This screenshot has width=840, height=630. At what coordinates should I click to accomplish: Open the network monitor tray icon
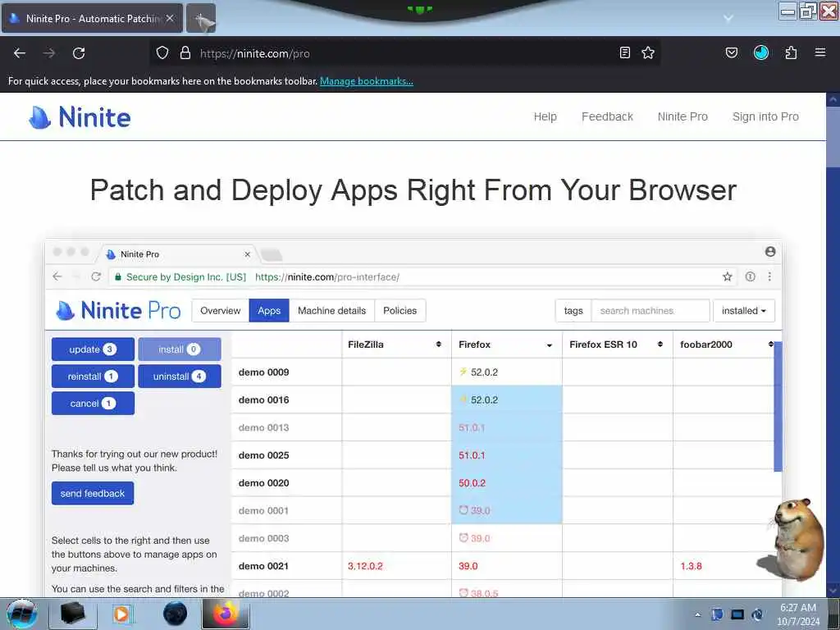point(737,614)
